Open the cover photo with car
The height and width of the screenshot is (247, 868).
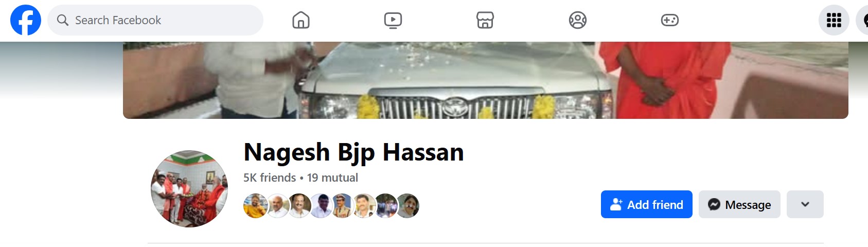coord(486,80)
